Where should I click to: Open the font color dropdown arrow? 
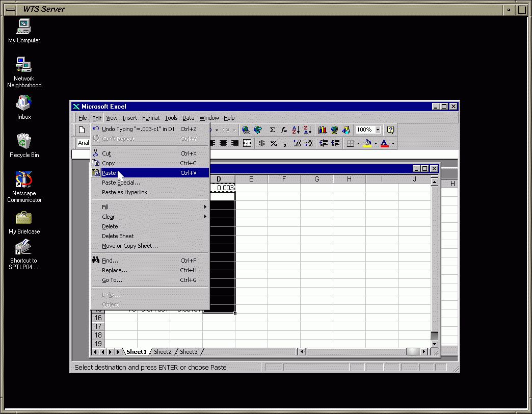[393, 144]
